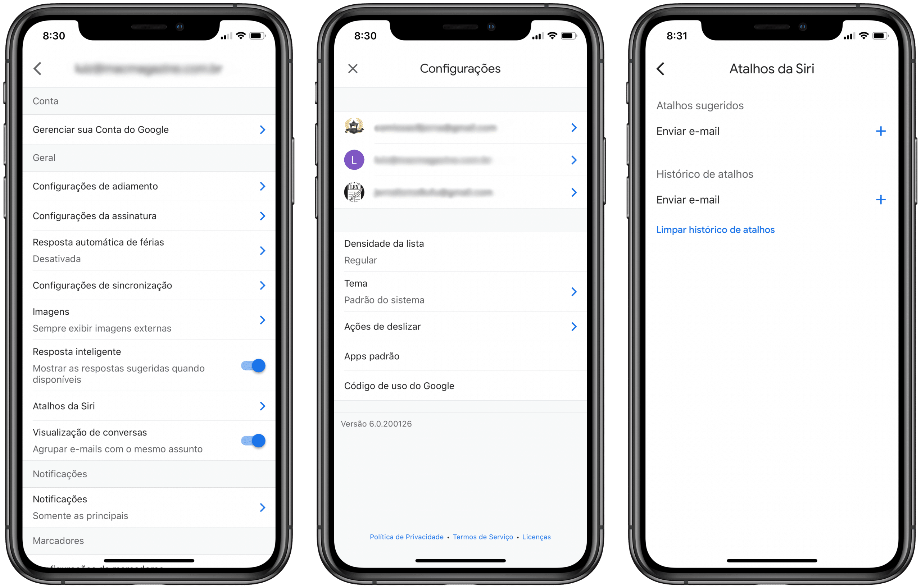The width and height of the screenshot is (921, 588).
Task: Open Tema settings
Action: (x=460, y=291)
